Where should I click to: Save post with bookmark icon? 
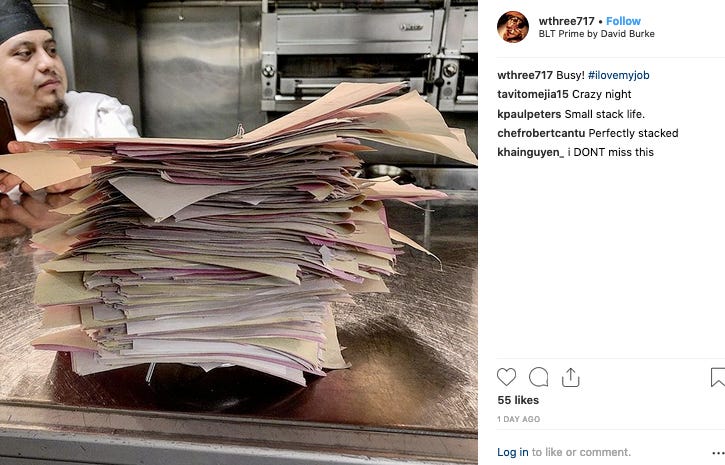click(x=718, y=377)
